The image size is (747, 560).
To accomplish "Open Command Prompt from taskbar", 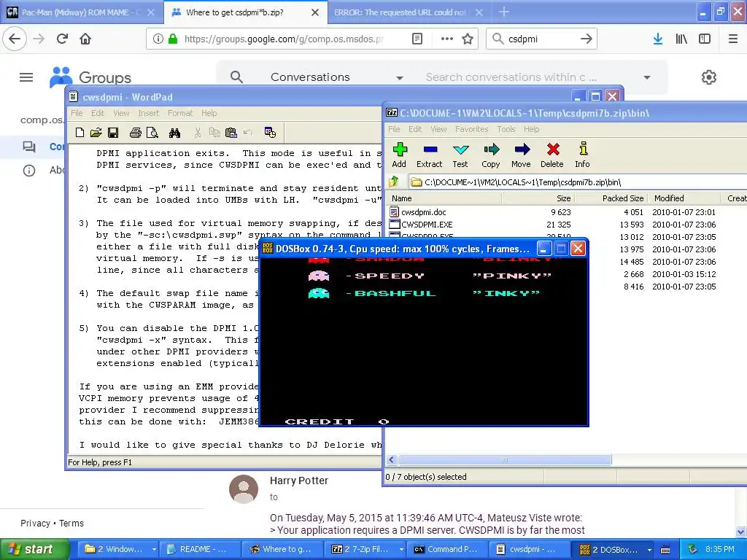I will coord(446,550).
